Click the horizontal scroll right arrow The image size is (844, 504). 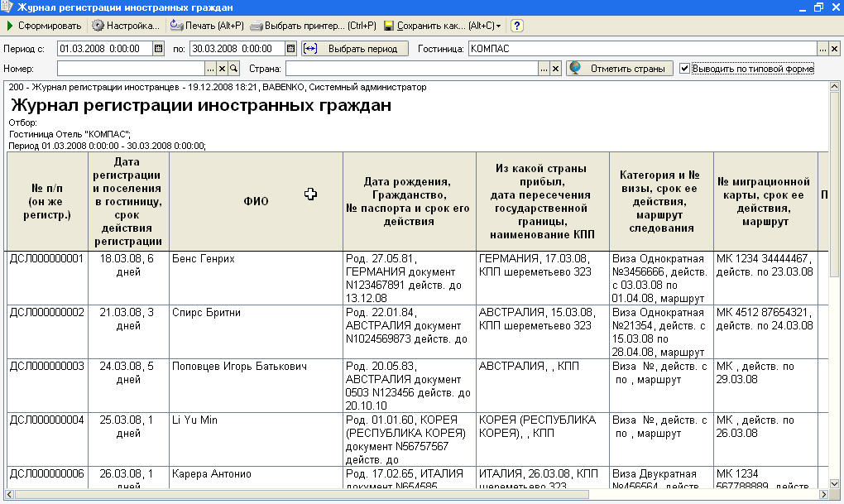tap(823, 494)
